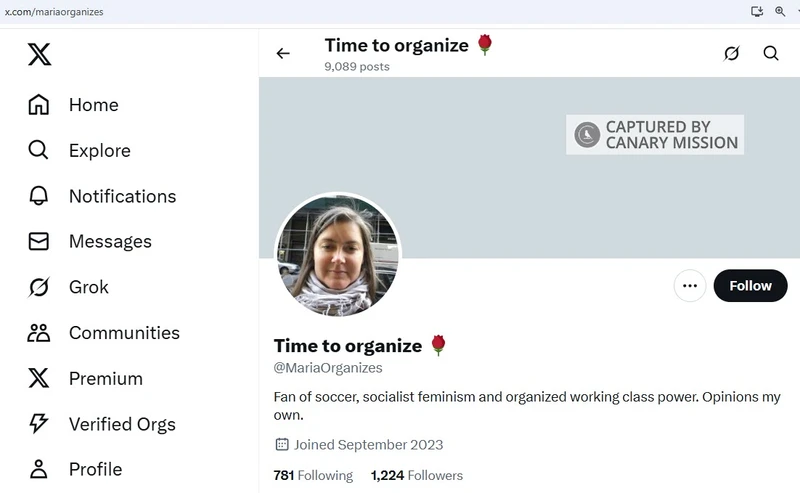This screenshot has width=800, height=493.
Task: Open Premium in the sidebar
Action: 105,378
